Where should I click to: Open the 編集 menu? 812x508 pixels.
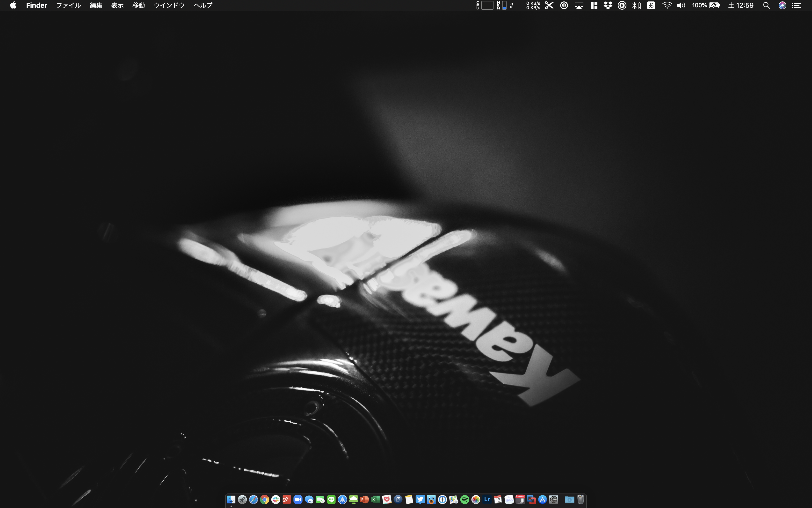tap(96, 5)
